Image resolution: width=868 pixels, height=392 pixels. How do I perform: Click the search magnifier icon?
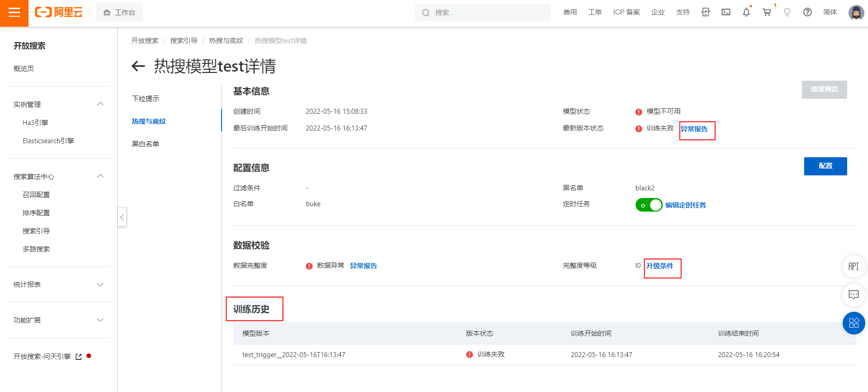click(425, 13)
